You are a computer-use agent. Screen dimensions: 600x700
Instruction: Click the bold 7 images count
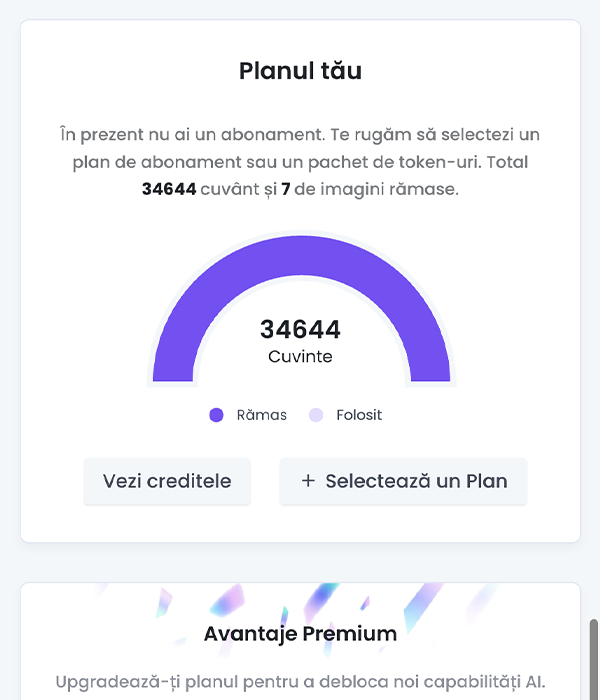(x=286, y=189)
